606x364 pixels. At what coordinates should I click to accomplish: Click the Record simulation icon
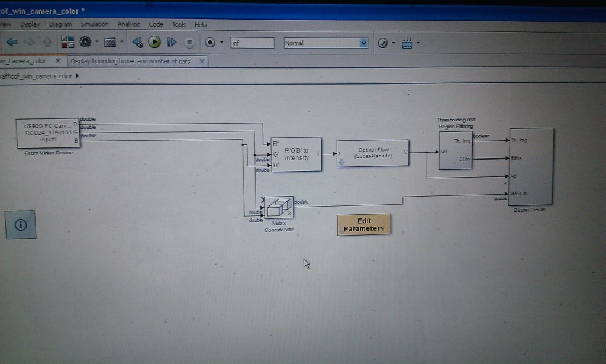pyautogui.click(x=209, y=43)
